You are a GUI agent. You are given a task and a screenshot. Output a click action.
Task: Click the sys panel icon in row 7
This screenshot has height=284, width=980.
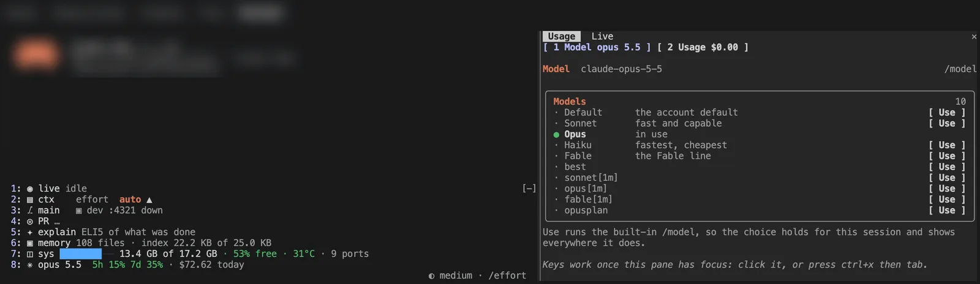[x=30, y=254]
